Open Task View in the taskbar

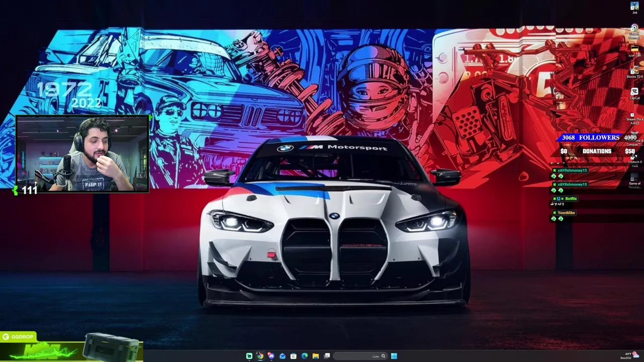[x=327, y=356]
